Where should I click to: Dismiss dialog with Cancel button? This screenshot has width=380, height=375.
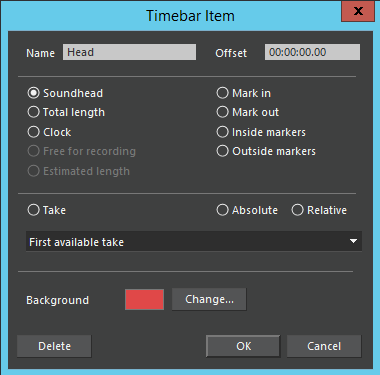[324, 346]
